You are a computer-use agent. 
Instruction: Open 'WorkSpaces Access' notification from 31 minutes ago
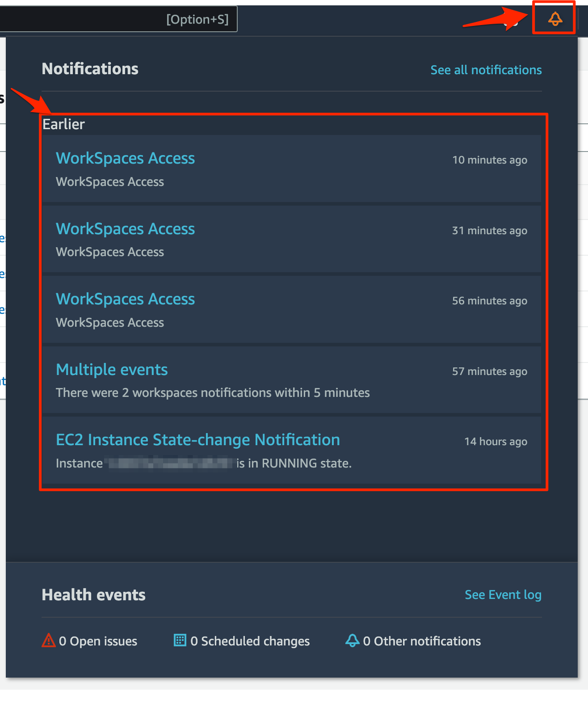click(126, 229)
